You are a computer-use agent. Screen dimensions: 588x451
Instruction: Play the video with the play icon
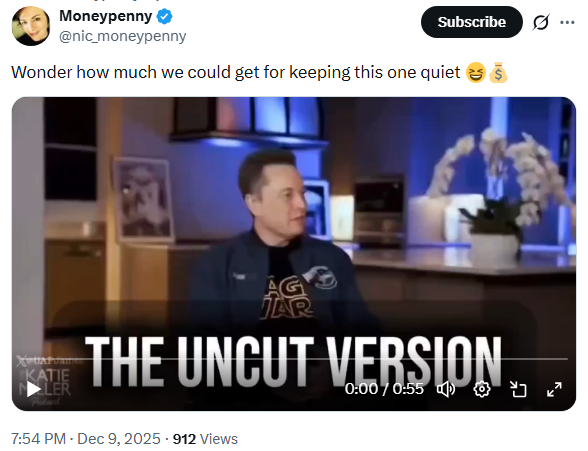click(x=34, y=389)
